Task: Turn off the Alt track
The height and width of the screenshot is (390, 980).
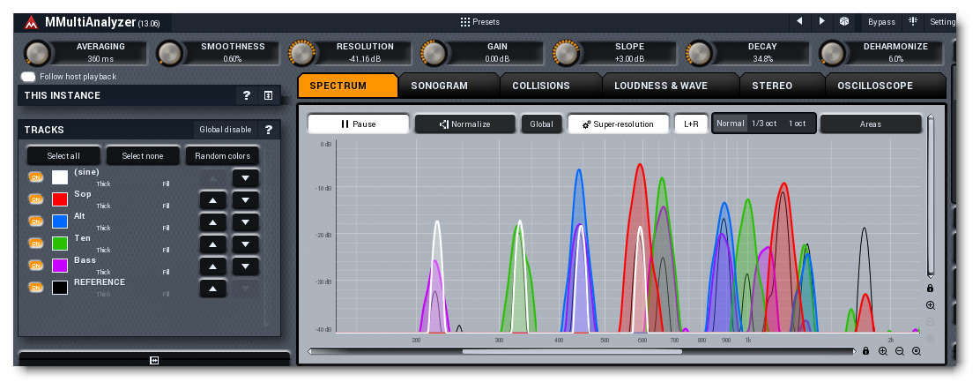Action: 35,221
